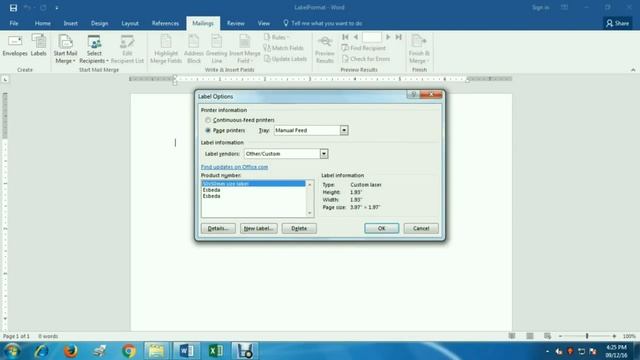Click the zoom slider handle
The height and width of the screenshot is (360, 640).
click(x=587, y=336)
